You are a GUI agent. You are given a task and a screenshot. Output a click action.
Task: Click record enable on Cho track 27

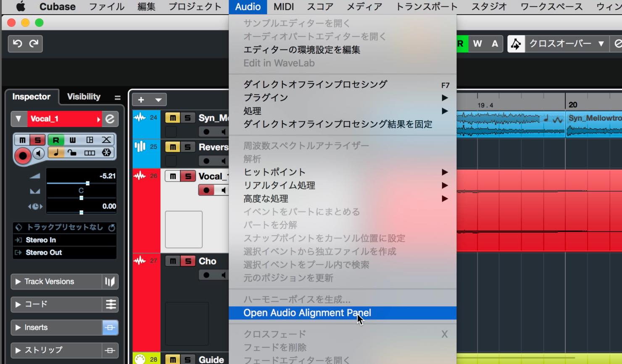[206, 275]
